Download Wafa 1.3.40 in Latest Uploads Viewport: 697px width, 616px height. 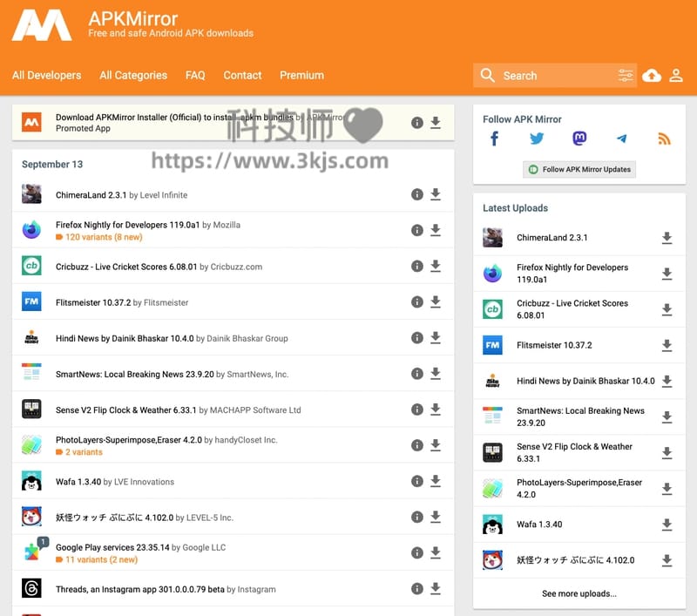[667, 525]
